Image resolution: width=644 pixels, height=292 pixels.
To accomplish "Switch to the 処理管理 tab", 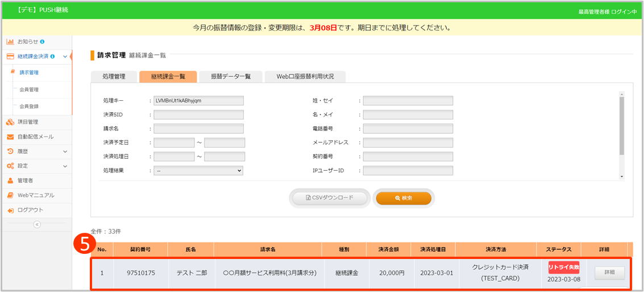I will (x=113, y=76).
